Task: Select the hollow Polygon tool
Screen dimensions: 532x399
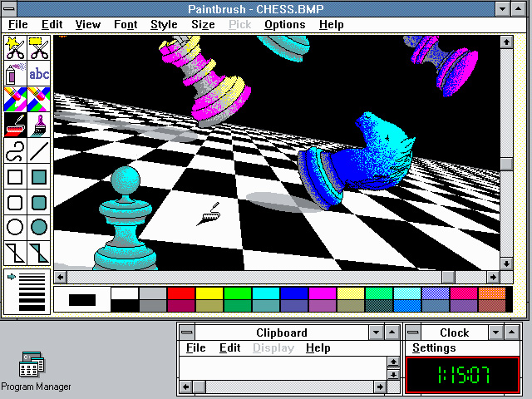Action: 15,253
